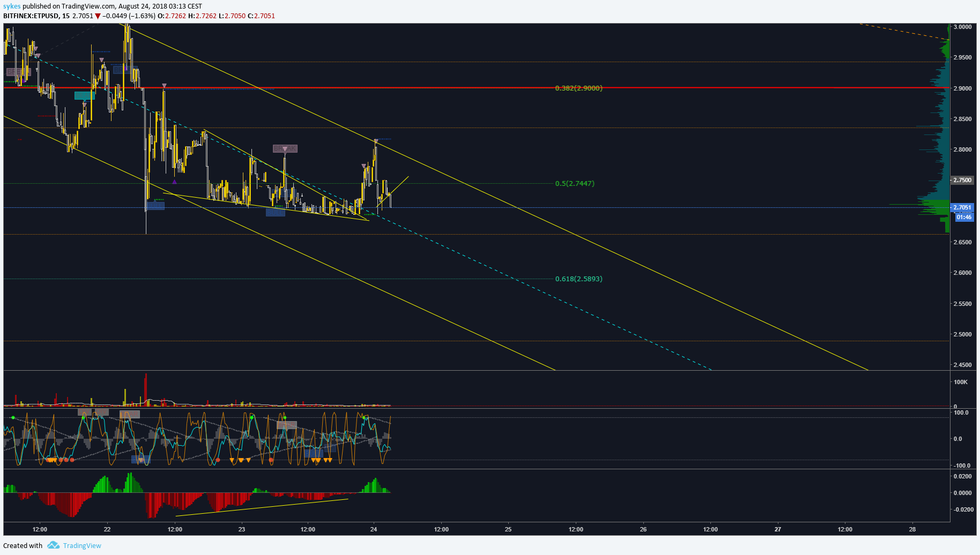Click the TradingView cloud logo icon
The width and height of the screenshot is (980, 555).
53,545
